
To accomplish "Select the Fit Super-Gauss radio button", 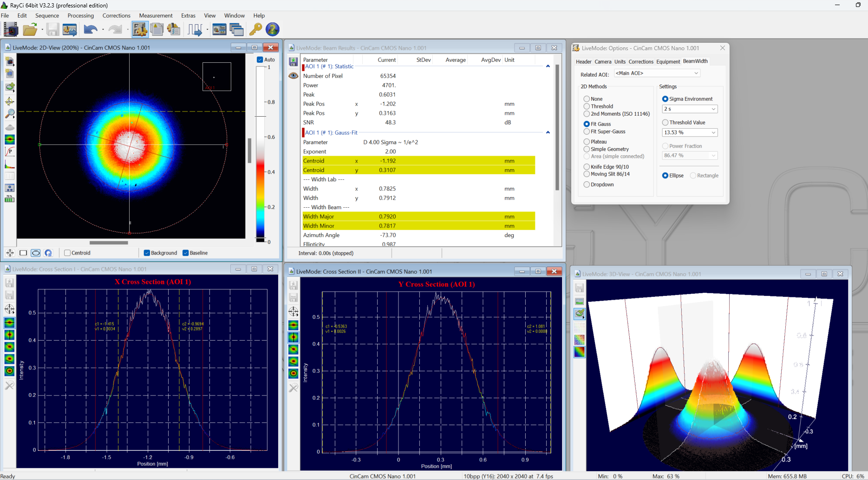I will point(587,132).
